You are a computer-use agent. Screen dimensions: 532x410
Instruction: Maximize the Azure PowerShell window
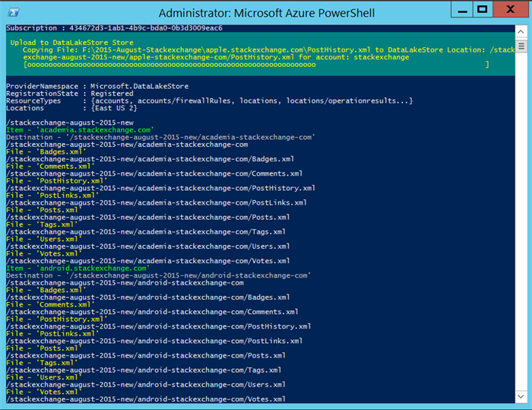pyautogui.click(x=481, y=9)
